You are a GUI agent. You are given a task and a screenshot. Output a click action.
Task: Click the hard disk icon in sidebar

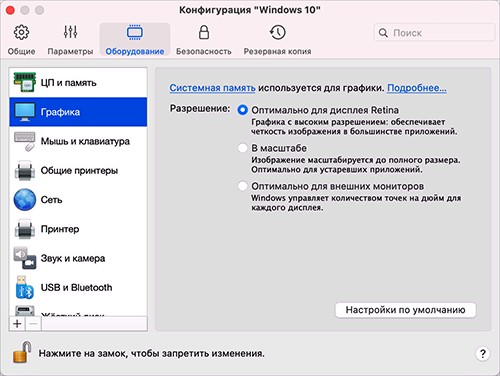[x=25, y=311]
